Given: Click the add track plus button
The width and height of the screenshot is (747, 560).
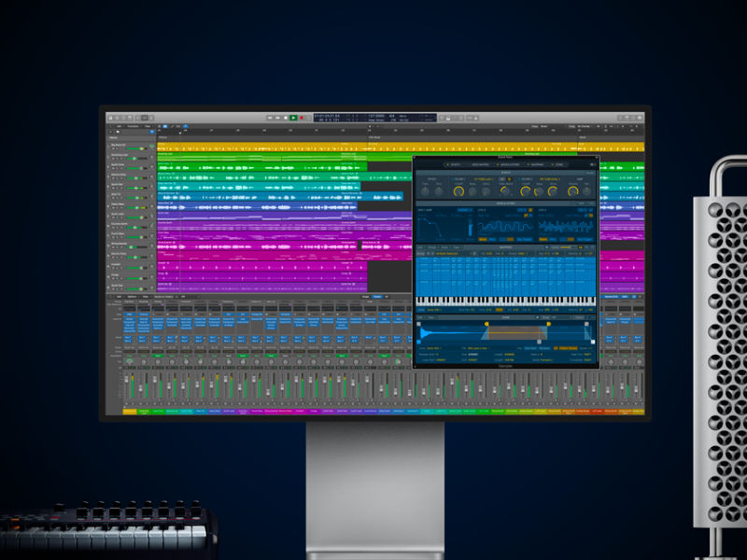Looking at the screenshot, I should 110,132.
